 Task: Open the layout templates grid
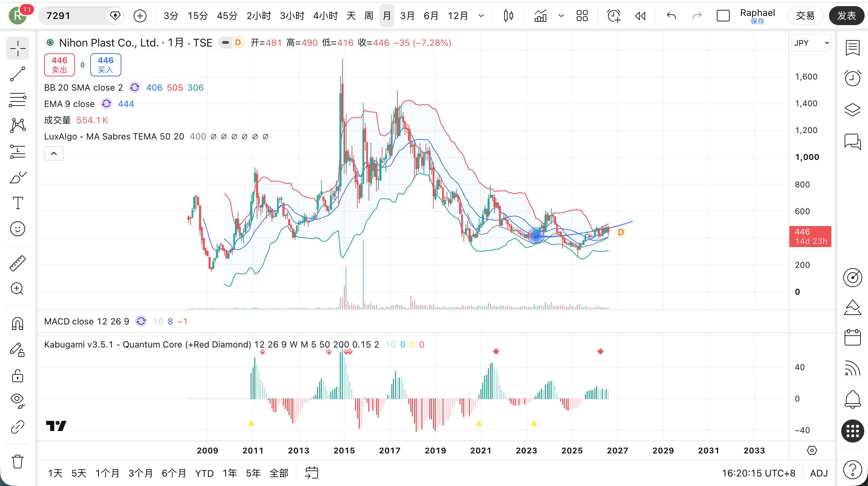tap(582, 16)
